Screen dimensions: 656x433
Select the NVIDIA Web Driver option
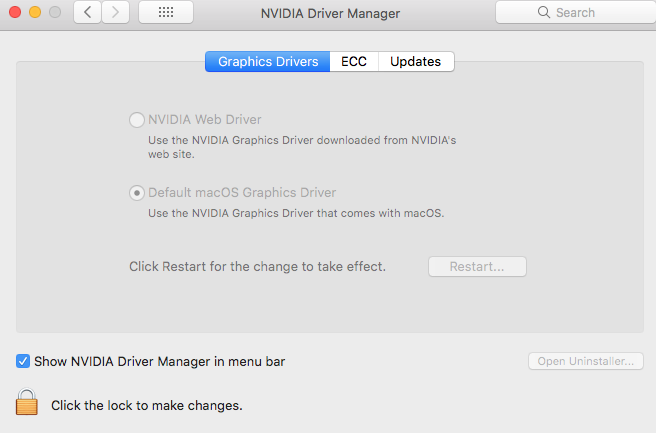click(x=136, y=120)
